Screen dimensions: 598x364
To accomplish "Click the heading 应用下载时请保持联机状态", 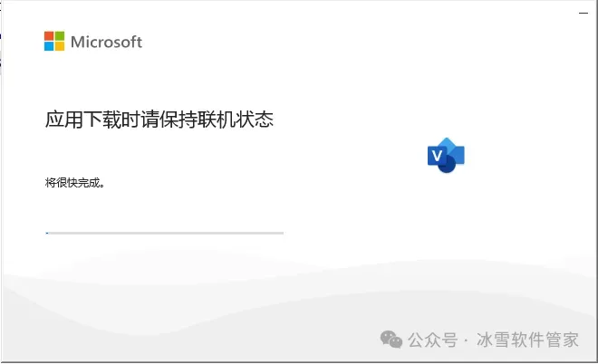I will click(159, 120).
